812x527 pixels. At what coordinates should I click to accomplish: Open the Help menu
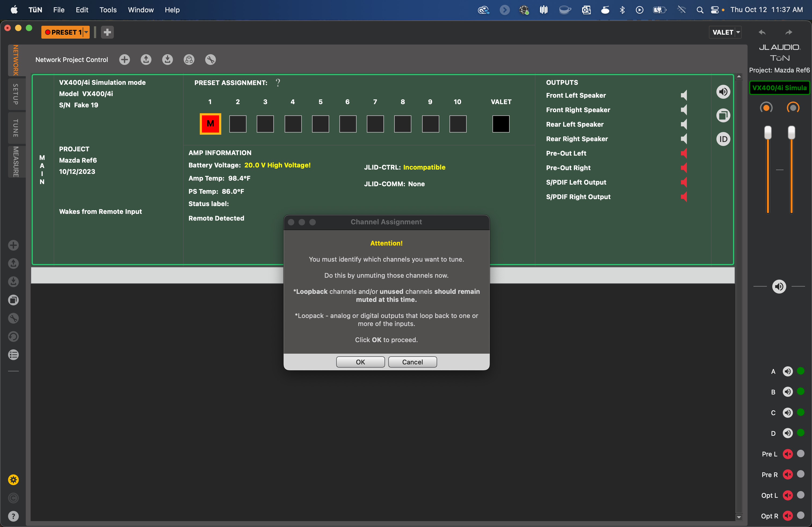pos(172,10)
